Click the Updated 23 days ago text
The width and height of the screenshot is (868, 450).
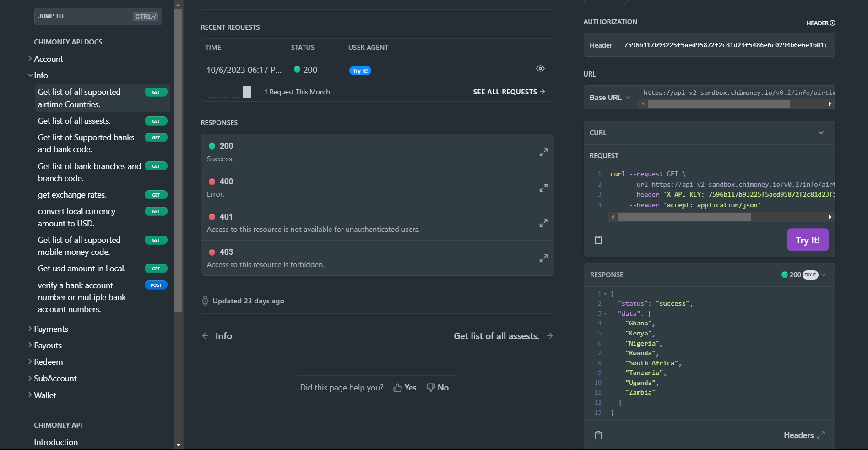click(248, 301)
